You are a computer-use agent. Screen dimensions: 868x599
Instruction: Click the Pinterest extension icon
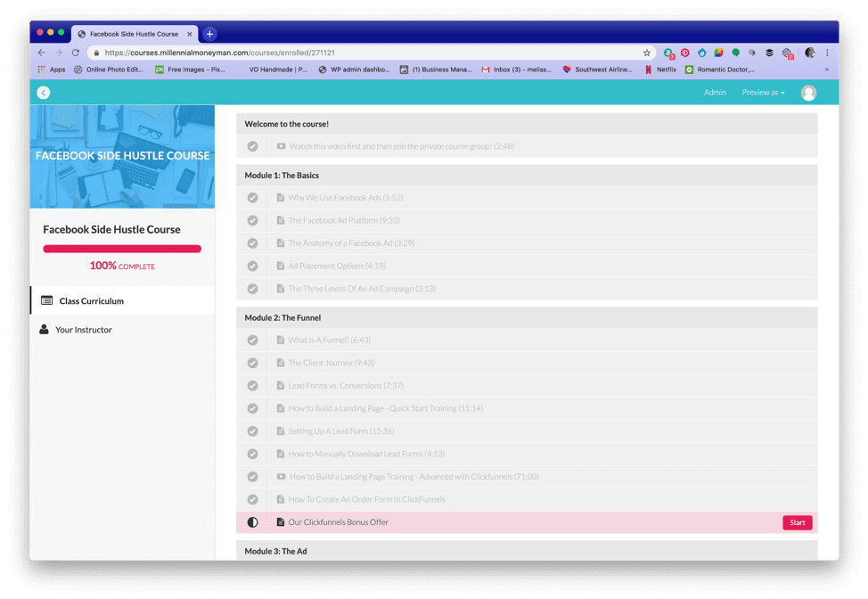point(684,53)
